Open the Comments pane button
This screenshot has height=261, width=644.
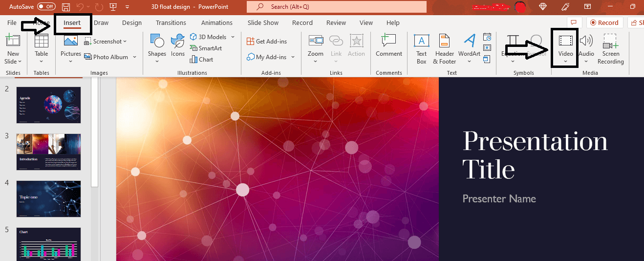pos(574,22)
